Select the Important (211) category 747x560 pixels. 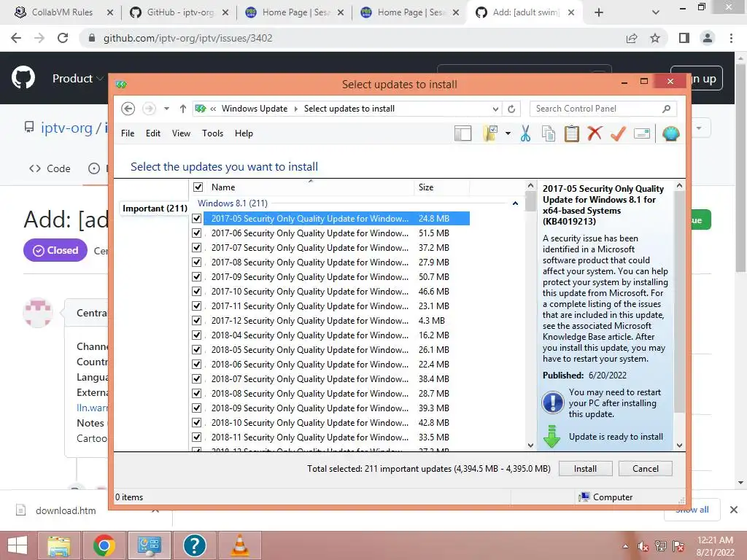click(155, 209)
